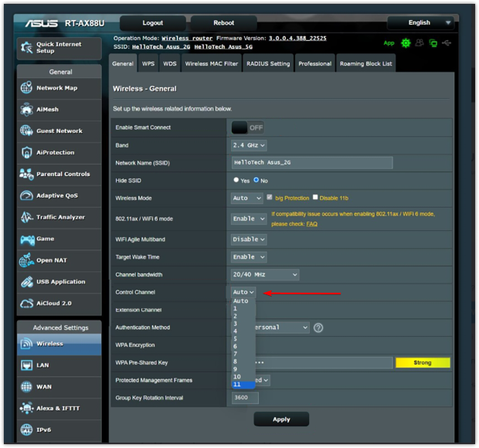Click the WPA Pre-Shared Key field
Viewport: 479px width, 448px height.
pos(324,363)
